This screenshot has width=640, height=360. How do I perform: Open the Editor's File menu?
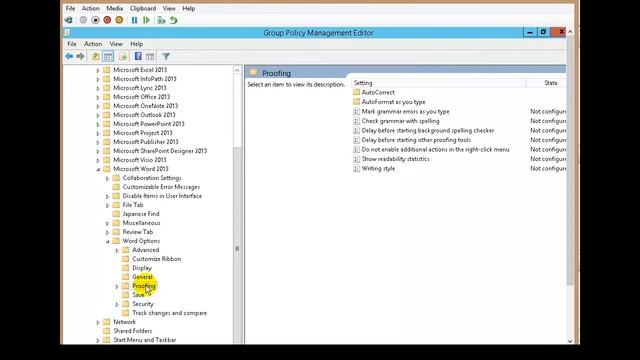pos(72,44)
